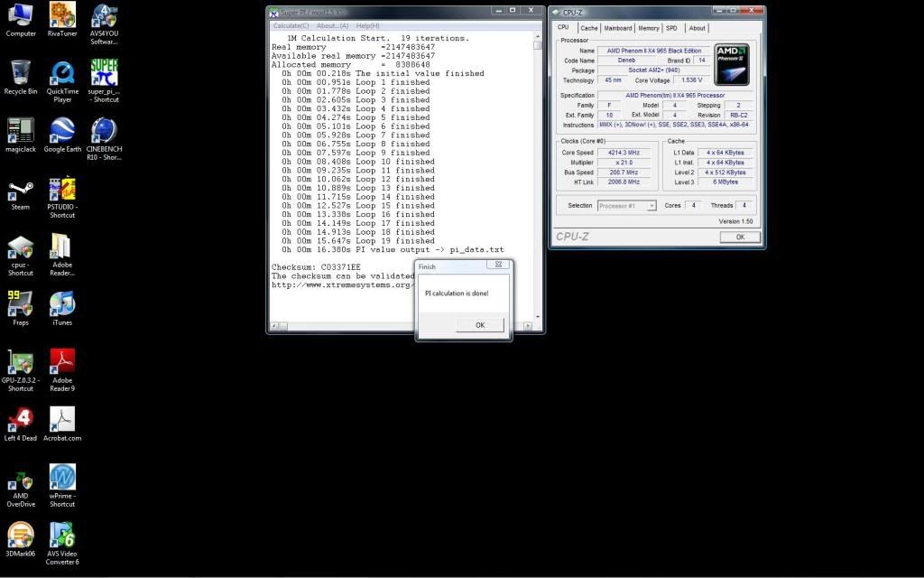Open the Calculate menu in Super PI
924x578 pixels.
(291, 26)
